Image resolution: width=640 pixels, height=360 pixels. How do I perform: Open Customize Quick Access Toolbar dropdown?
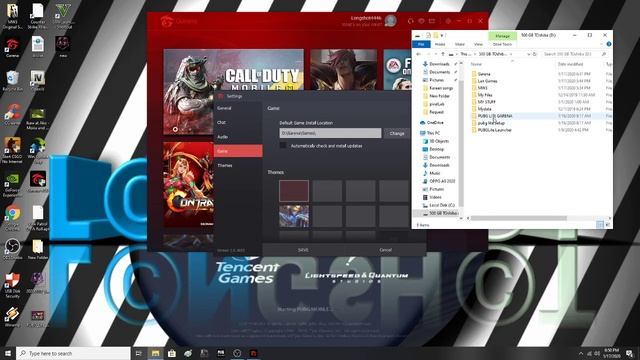click(442, 36)
